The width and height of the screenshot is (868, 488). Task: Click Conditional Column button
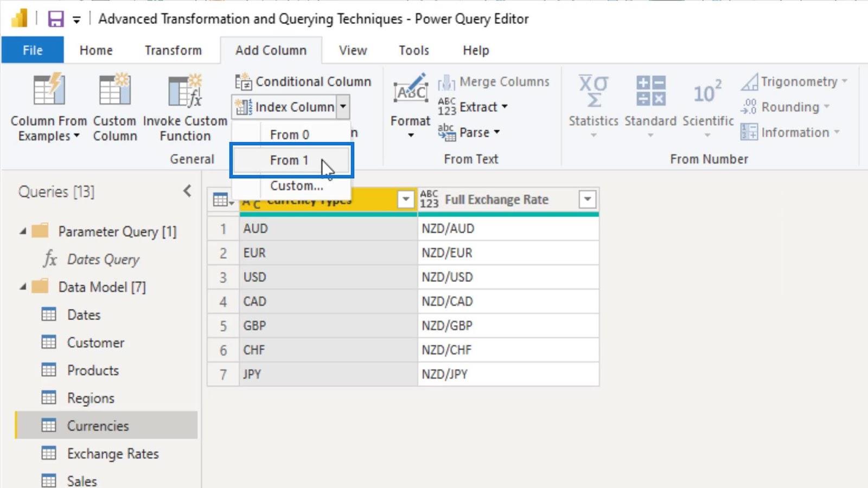pos(303,81)
